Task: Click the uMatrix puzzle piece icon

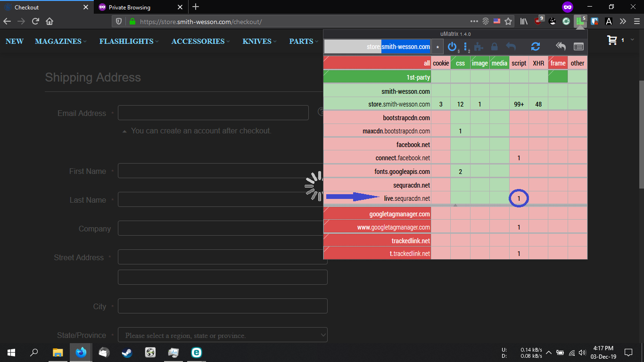Action: tap(479, 47)
